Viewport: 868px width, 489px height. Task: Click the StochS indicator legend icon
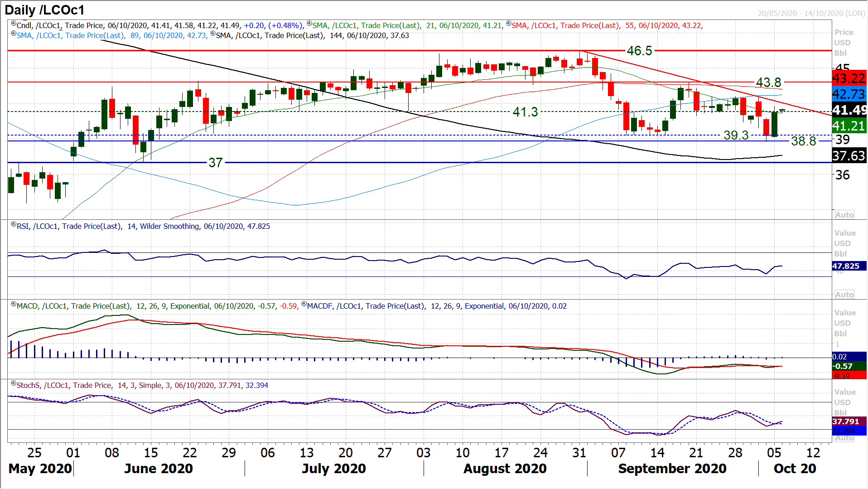click(14, 383)
